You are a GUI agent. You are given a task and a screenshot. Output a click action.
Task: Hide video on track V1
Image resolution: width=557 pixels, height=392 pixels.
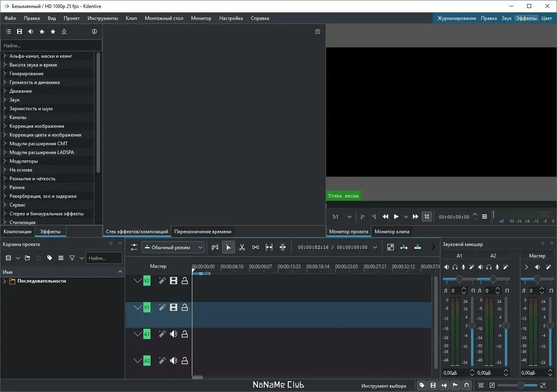point(174,307)
